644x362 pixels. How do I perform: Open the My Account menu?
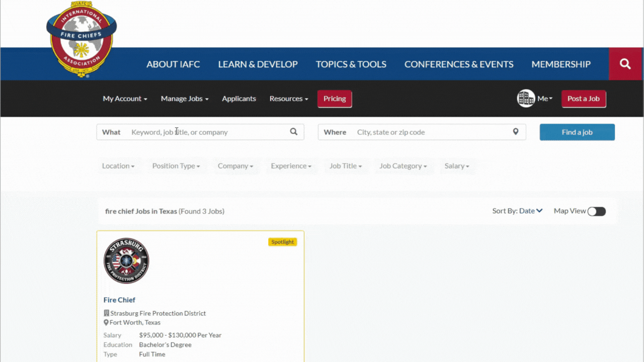[125, 99]
